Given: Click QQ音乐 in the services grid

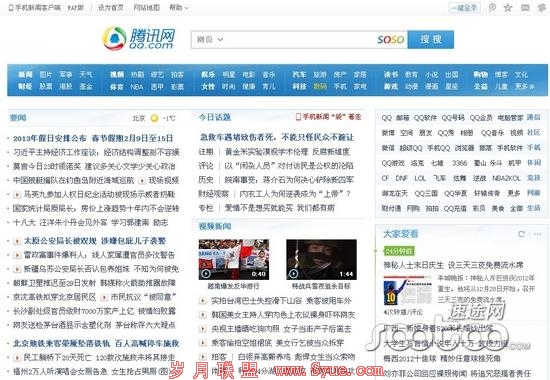Looking at the screenshot, I should (x=492, y=133).
